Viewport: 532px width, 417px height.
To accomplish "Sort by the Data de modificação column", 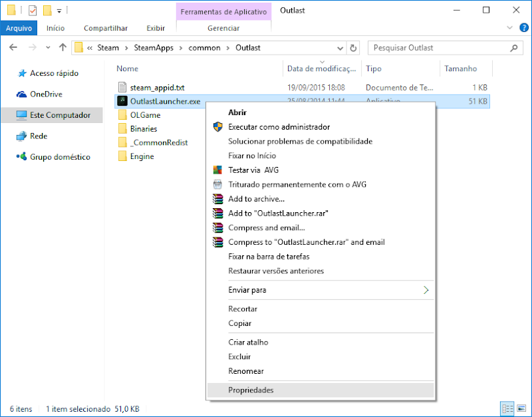I will [322, 69].
